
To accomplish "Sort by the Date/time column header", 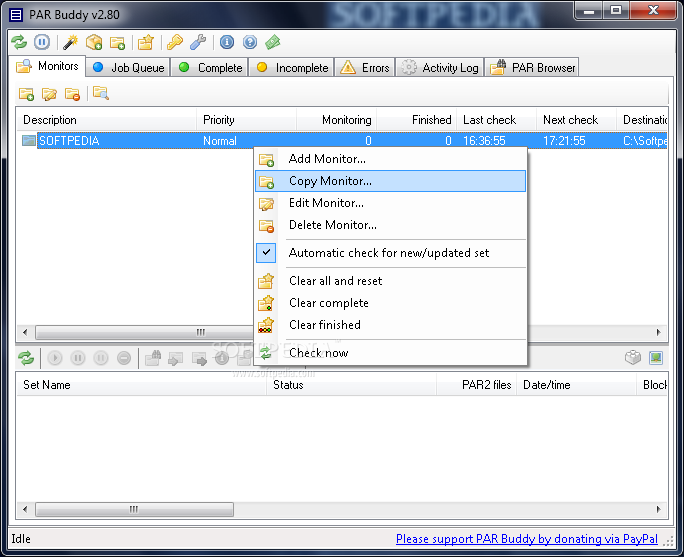I will coord(576,385).
